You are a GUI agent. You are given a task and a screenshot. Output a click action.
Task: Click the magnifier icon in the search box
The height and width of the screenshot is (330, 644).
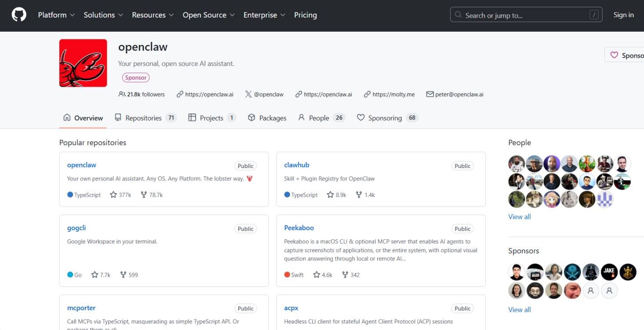[x=458, y=15]
